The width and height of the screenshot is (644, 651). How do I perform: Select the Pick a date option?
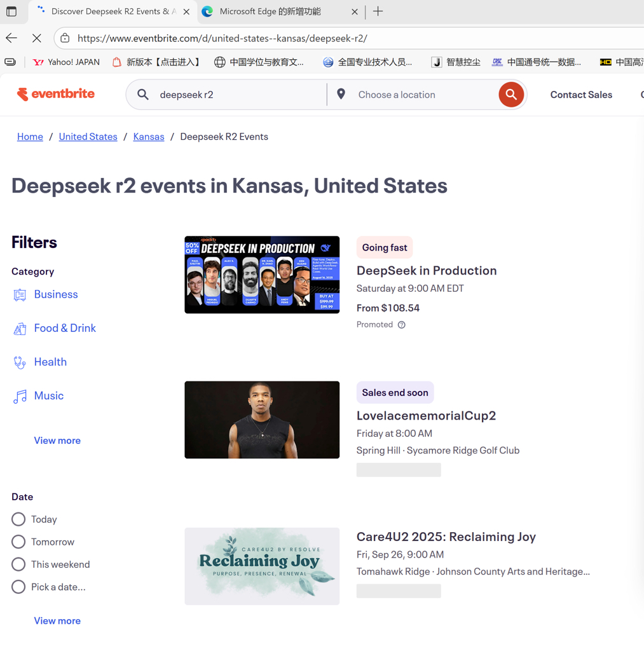click(18, 587)
